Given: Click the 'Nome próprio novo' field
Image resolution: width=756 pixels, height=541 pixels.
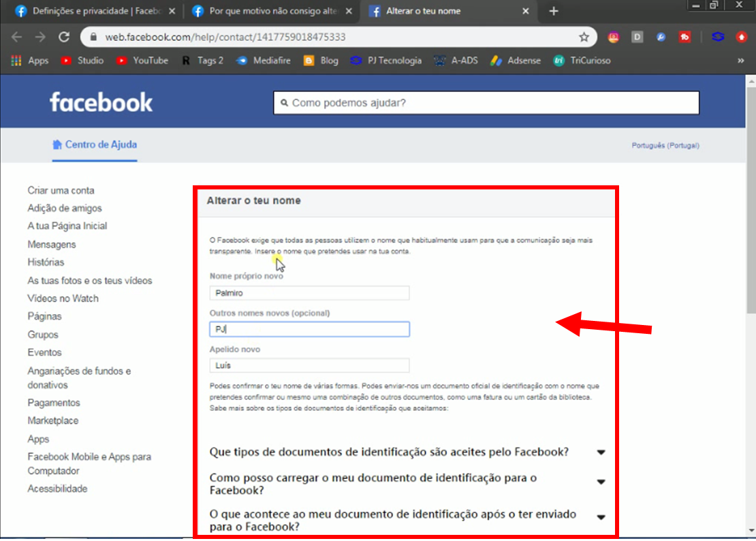Looking at the screenshot, I should [x=309, y=293].
